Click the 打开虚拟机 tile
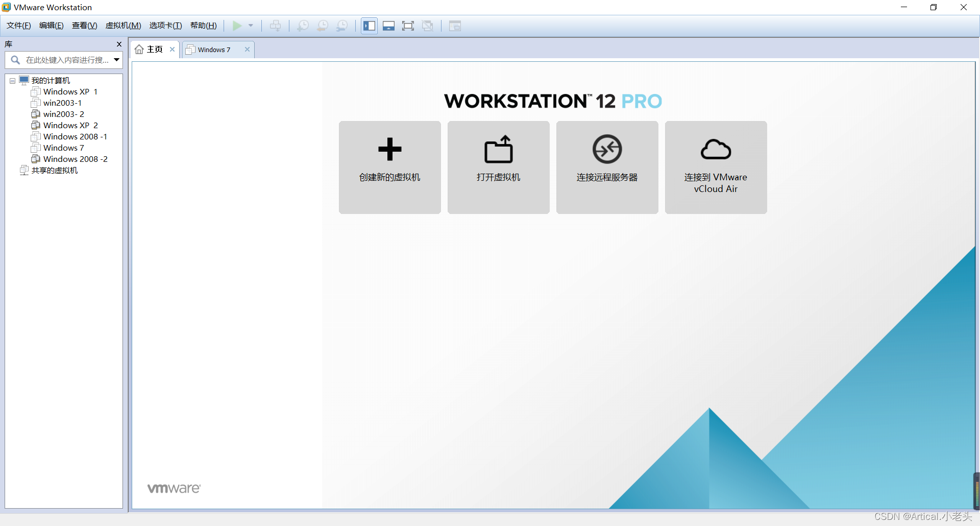The height and width of the screenshot is (526, 980). click(499, 168)
